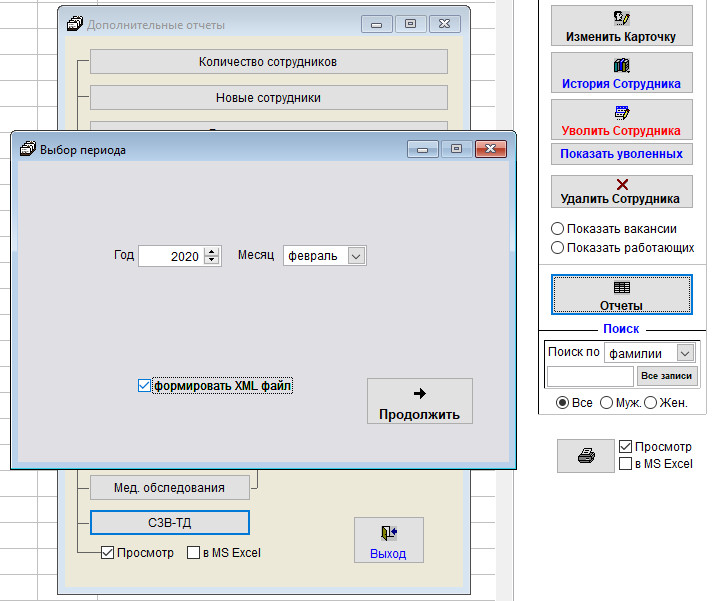The height and width of the screenshot is (601, 719).
Task: Toggle Просмотр checkbox in Дополнительные отчеты window
Action: 107,552
